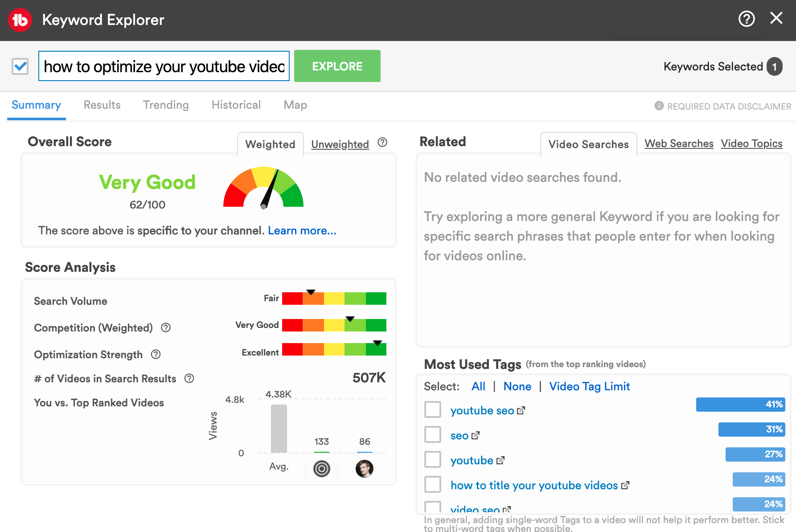Uncheck the keyword selection checkbox
This screenshot has height=532, width=796.
click(x=20, y=66)
